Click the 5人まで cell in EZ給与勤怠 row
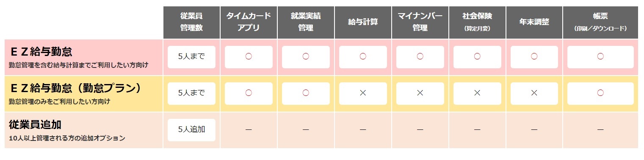The height and width of the screenshot is (160, 644). point(191,57)
